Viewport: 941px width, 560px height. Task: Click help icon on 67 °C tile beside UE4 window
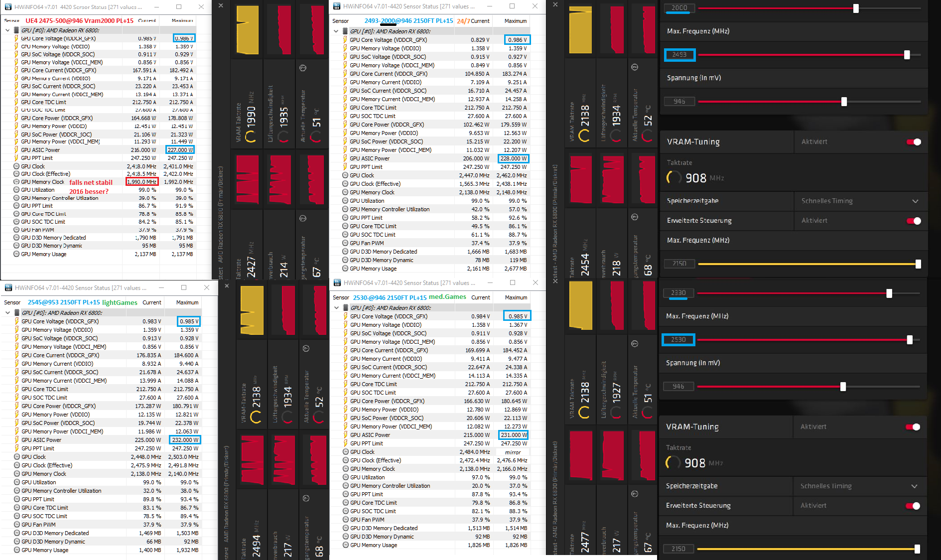point(303,218)
